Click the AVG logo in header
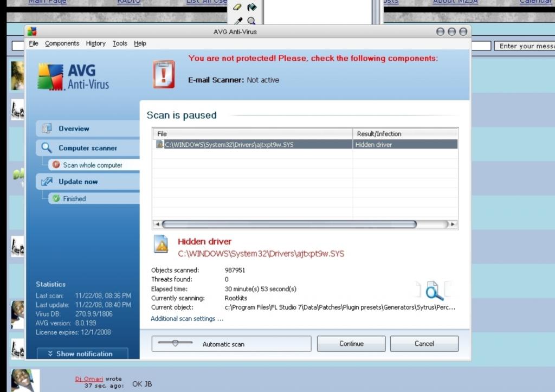This screenshot has height=392, width=555. pos(74,76)
